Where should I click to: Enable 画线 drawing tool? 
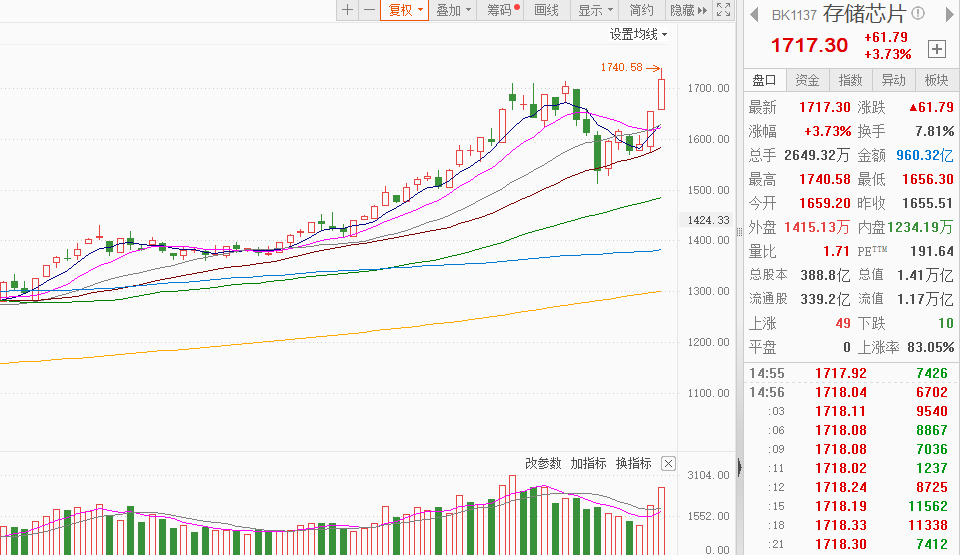547,10
